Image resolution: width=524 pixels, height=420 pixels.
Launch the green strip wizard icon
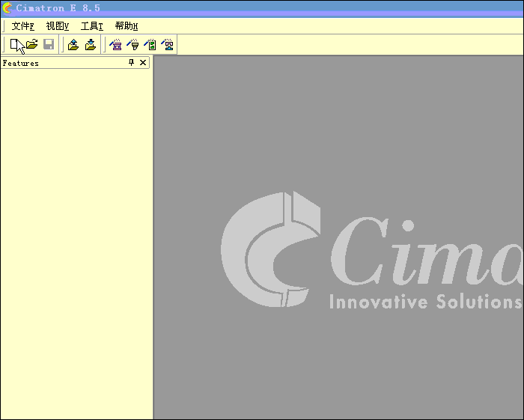150,44
